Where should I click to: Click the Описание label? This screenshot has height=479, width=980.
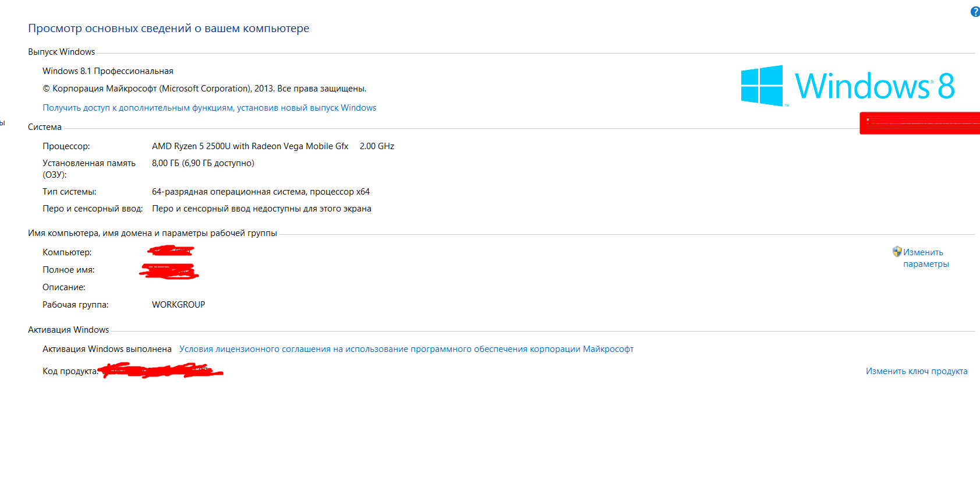[x=63, y=287]
